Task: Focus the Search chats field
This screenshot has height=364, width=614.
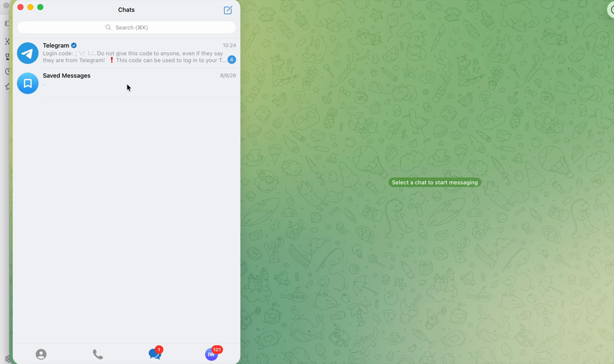Action: click(126, 28)
